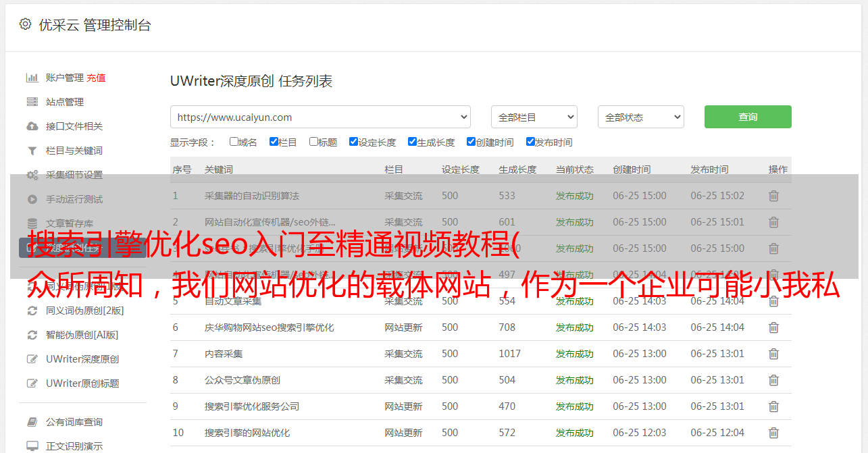Uncheck the 设定长度 display field checkbox
The image size is (868, 453).
pyautogui.click(x=353, y=142)
